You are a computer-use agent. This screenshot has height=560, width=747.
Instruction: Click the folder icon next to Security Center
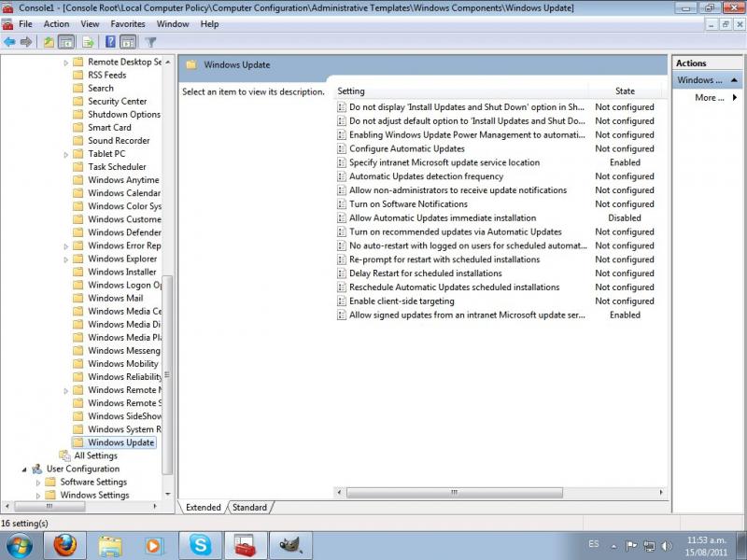point(78,101)
